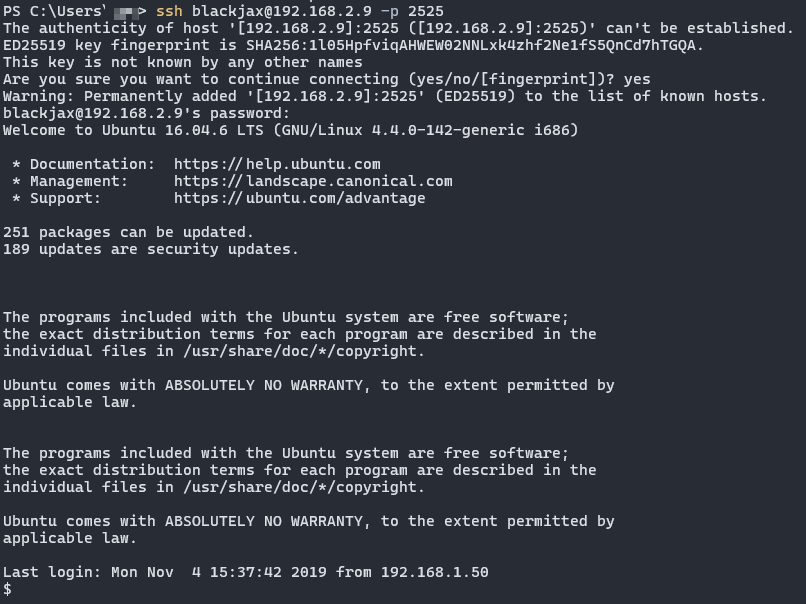Click the "189 updates are security updates" line

(x=150, y=249)
